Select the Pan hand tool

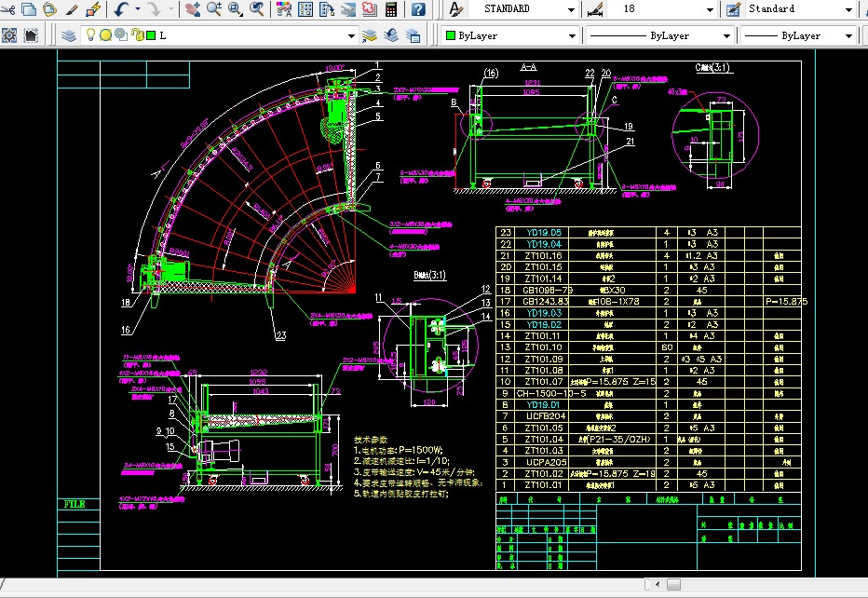(193, 9)
